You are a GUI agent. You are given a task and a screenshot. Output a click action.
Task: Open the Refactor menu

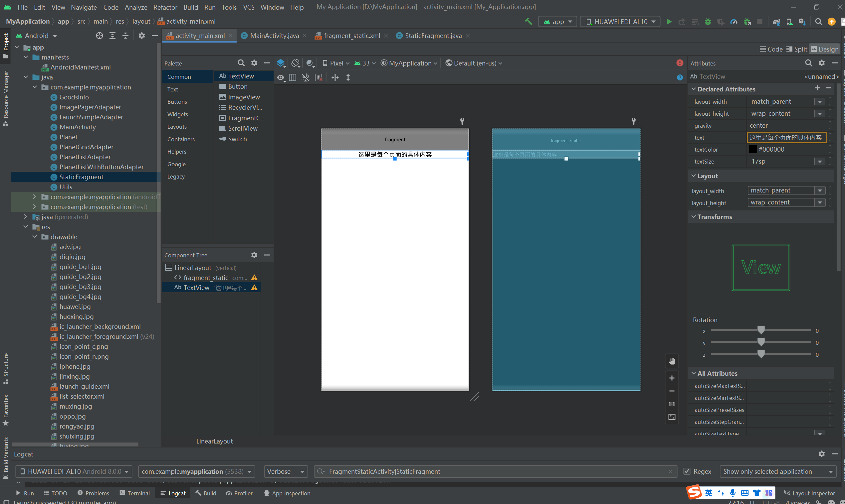[x=165, y=7]
